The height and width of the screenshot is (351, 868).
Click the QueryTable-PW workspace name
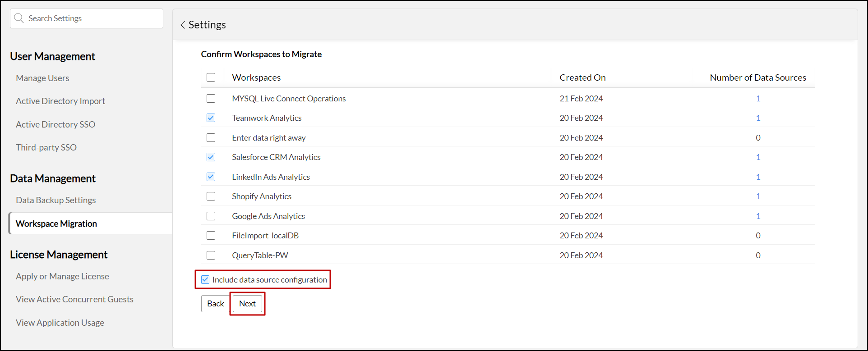(x=260, y=255)
